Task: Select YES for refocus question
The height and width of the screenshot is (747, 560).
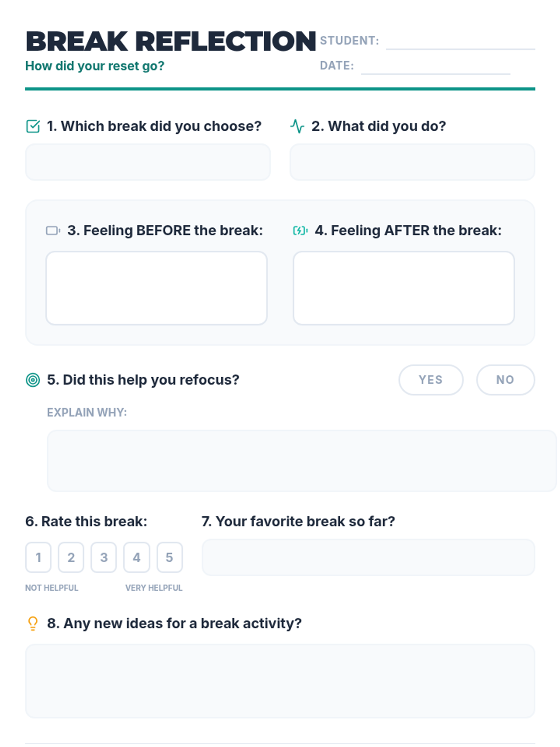Action: click(x=431, y=380)
